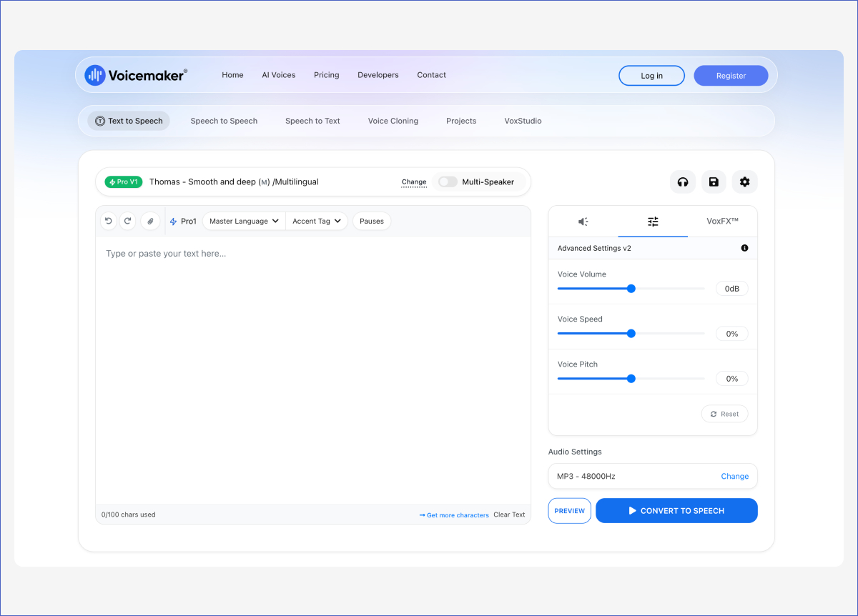858x616 pixels.
Task: Click the floppy disk save icon
Action: tap(714, 182)
